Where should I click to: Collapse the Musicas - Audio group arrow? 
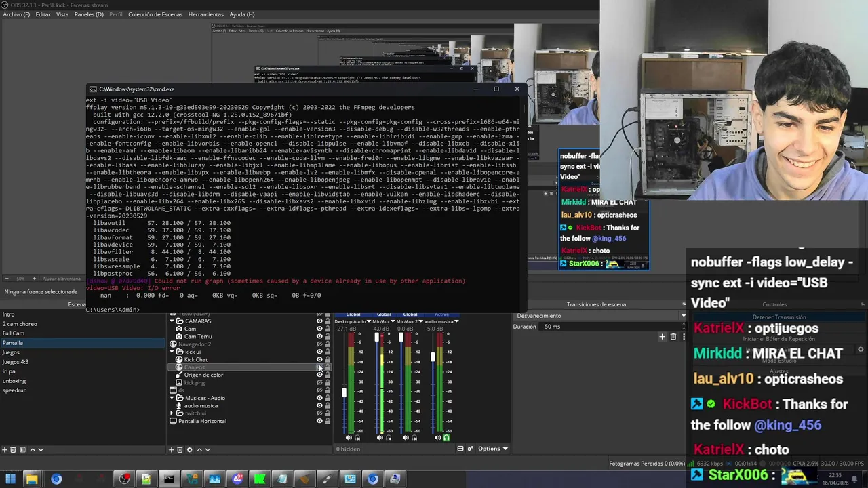[172, 398]
